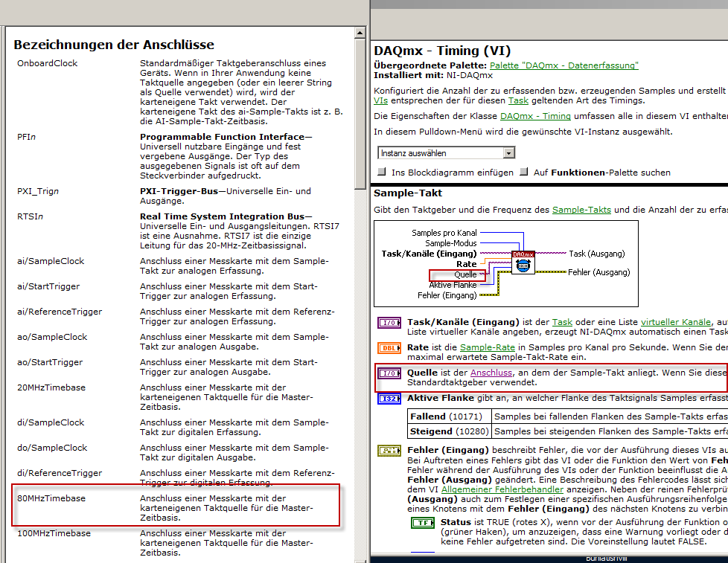Click Sample-Modus terminal label
The image size is (728, 563).
coord(451,243)
